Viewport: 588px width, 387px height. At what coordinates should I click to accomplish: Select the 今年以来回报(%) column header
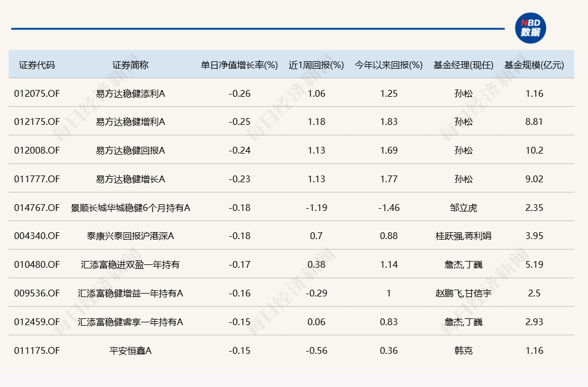point(388,65)
